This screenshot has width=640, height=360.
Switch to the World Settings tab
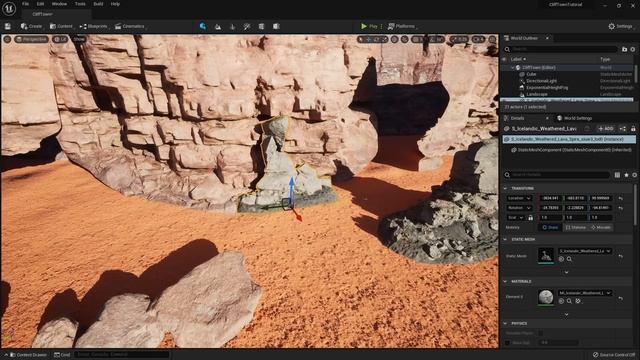click(575, 118)
